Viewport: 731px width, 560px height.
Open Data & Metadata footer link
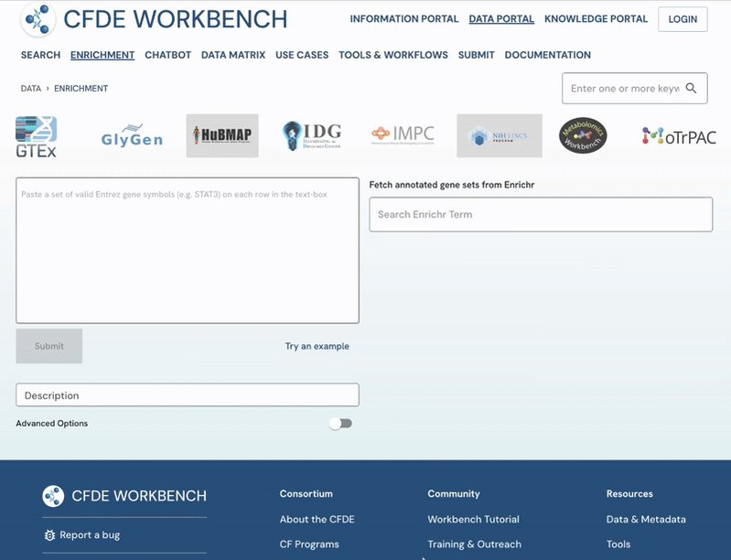[x=646, y=520]
